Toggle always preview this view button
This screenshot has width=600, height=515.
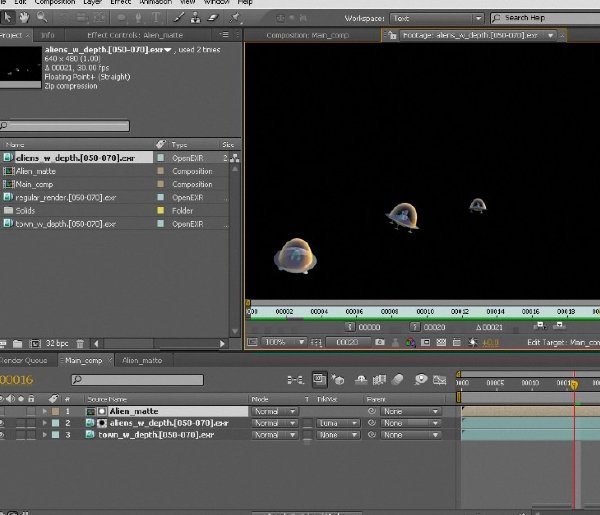(x=252, y=342)
